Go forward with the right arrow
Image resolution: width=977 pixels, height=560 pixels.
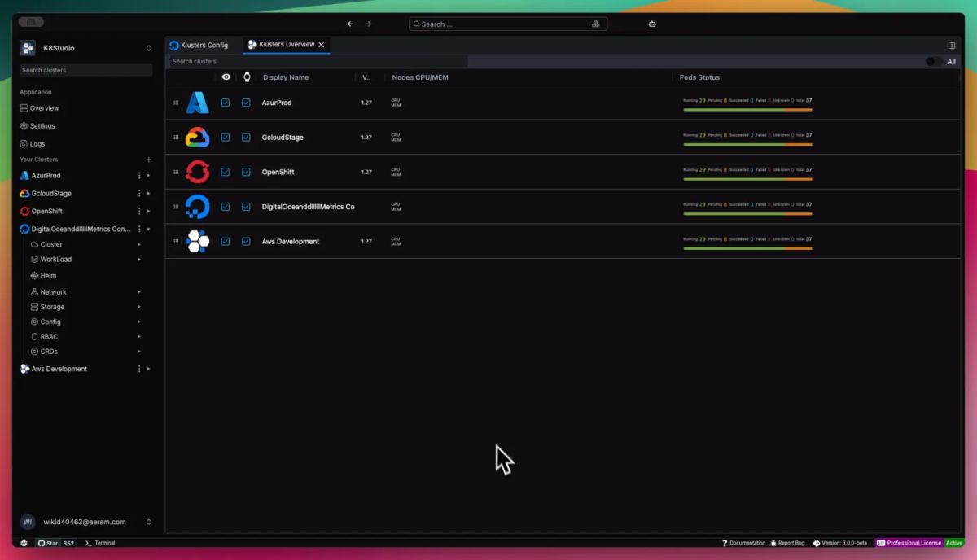[368, 24]
